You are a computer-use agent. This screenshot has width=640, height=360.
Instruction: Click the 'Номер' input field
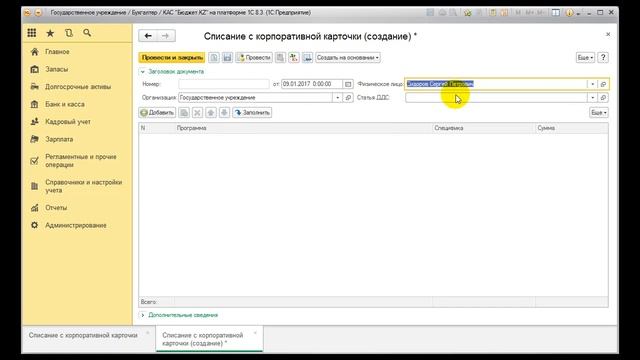[224, 84]
